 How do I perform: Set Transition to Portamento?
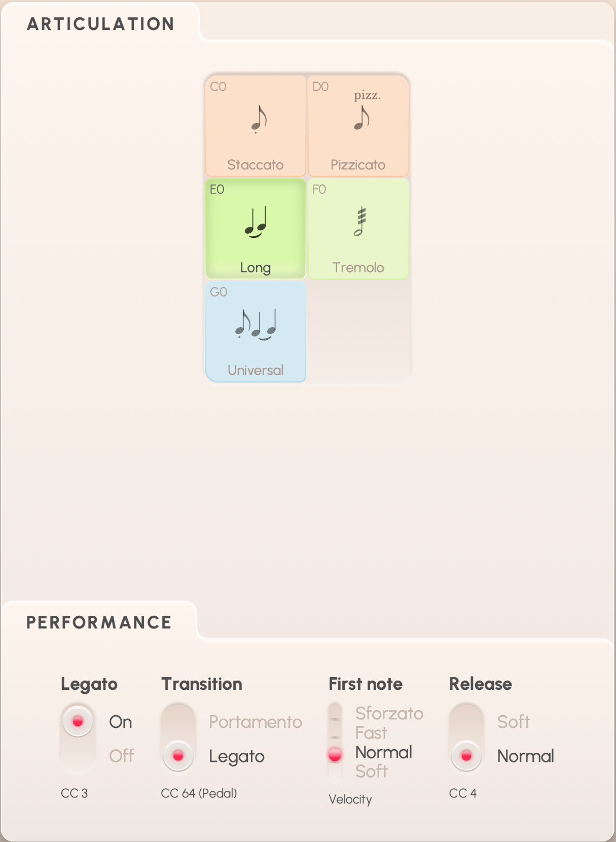[x=256, y=722]
